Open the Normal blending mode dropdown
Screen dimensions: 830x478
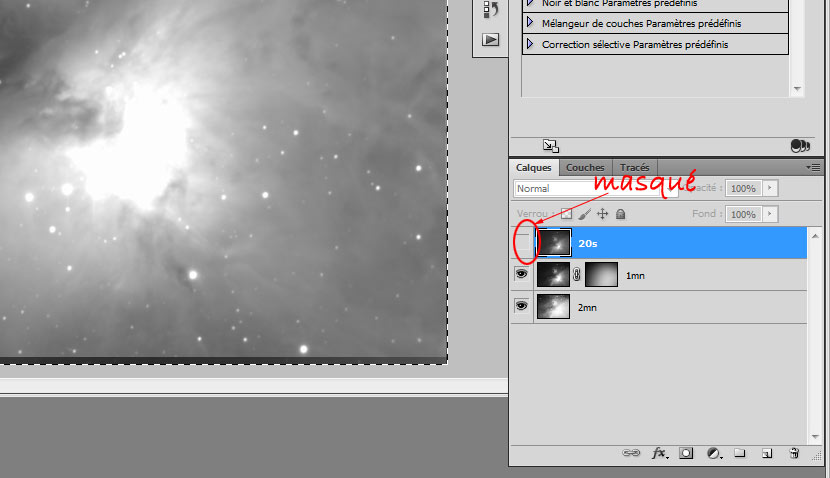tap(596, 188)
